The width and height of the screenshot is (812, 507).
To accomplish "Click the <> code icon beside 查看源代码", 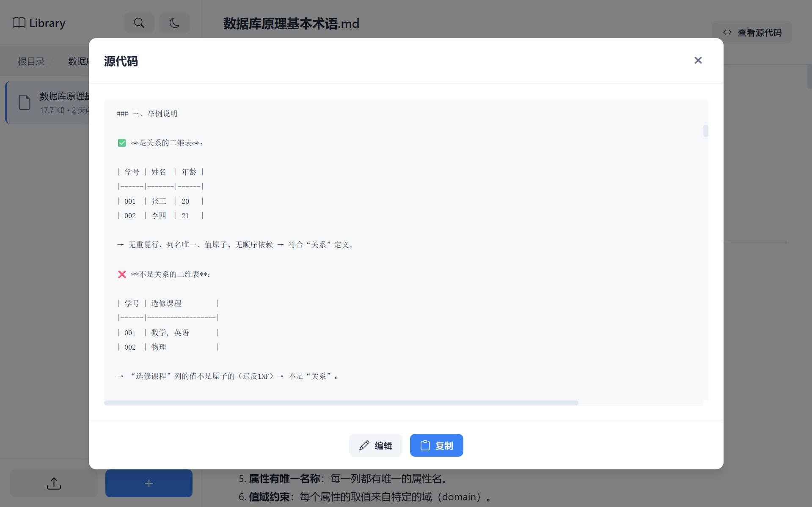I will pos(727,32).
